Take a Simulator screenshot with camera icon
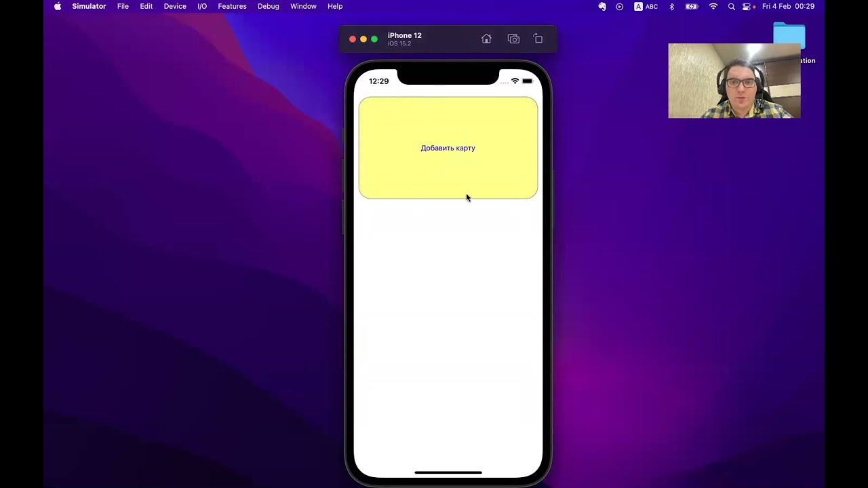Screen dimensions: 868x488 (513, 39)
